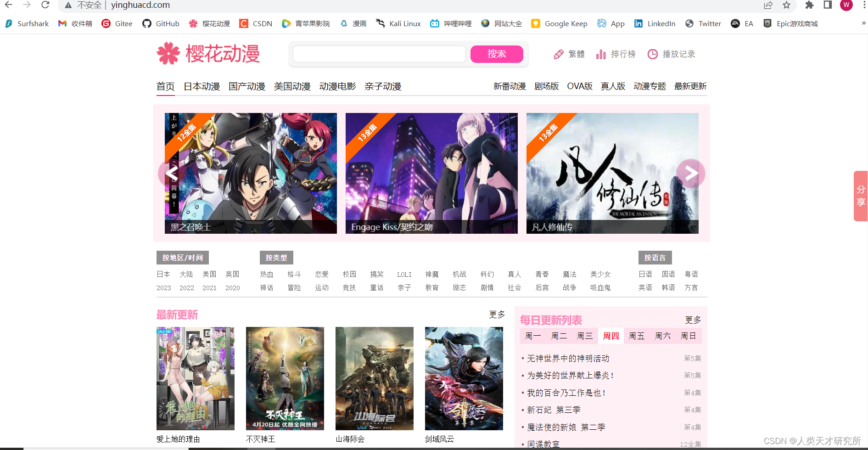Select the 亲子动漫 nav tab

click(383, 86)
